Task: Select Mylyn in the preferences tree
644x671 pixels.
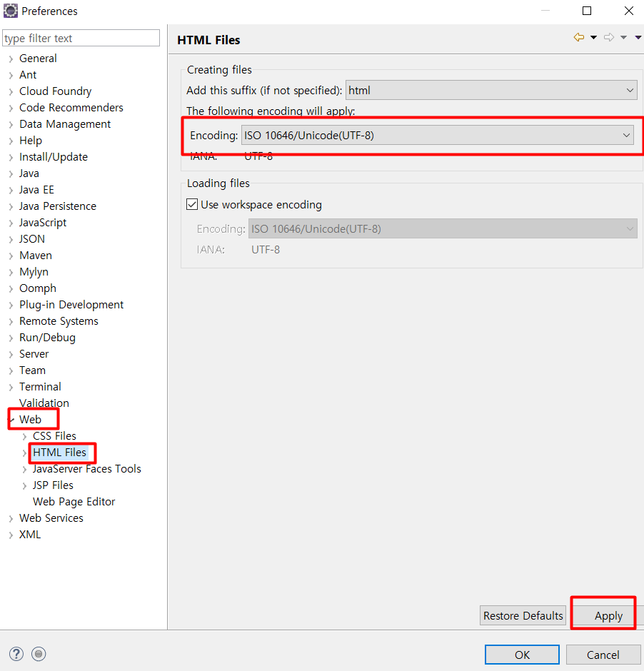Action: [34, 272]
